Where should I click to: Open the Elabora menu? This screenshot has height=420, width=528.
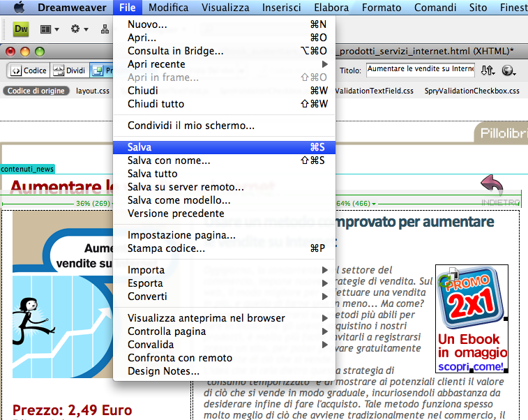331,8
